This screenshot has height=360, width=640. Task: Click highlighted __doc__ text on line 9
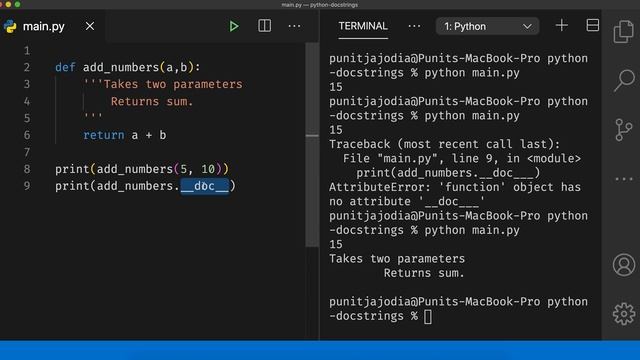(205, 186)
